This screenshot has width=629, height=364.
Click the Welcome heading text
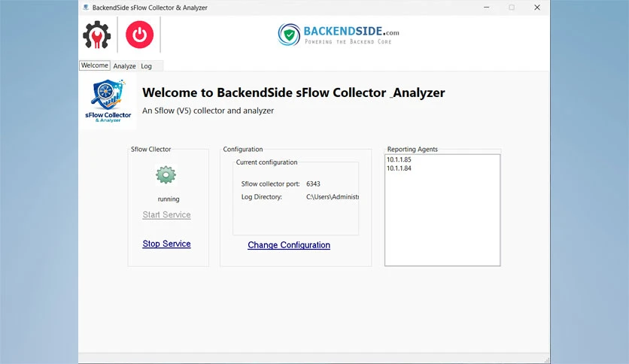[293, 93]
